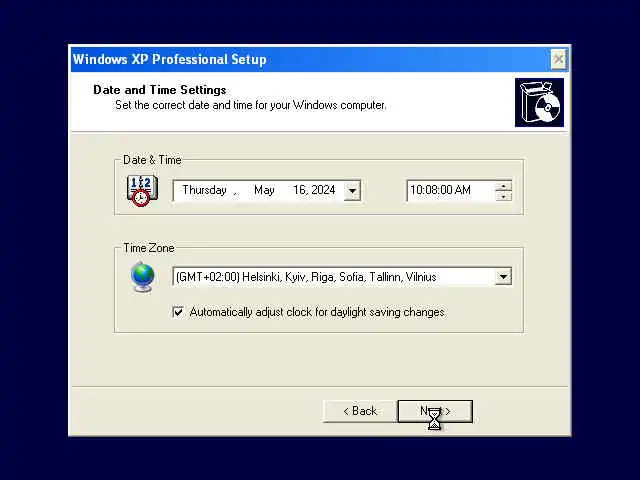Click the globe time zone icon
This screenshot has width=640, height=480.
click(x=142, y=277)
